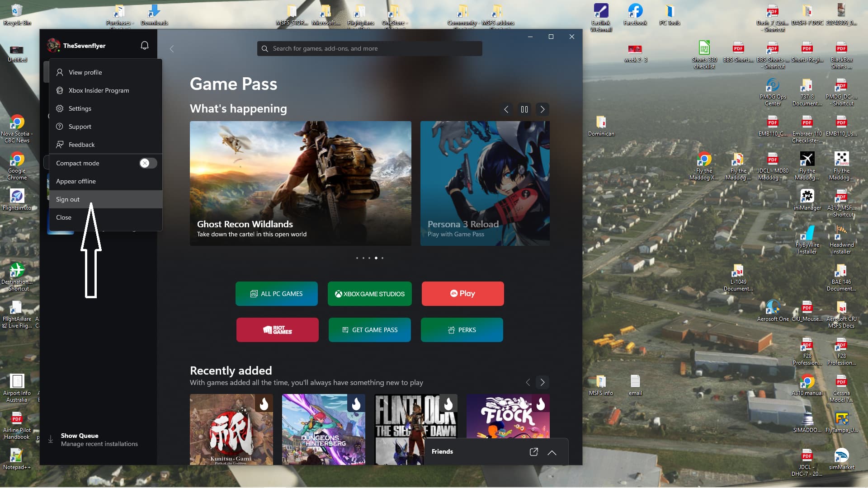Open the Flock game tile
Image resolution: width=868 pixels, height=488 pixels.
[x=508, y=416]
